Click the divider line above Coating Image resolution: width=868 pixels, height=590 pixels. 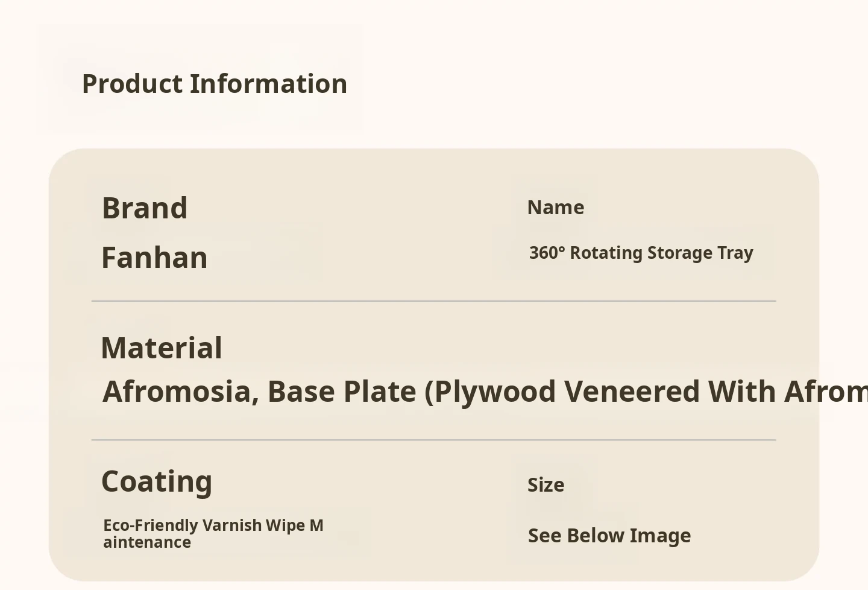click(x=433, y=440)
